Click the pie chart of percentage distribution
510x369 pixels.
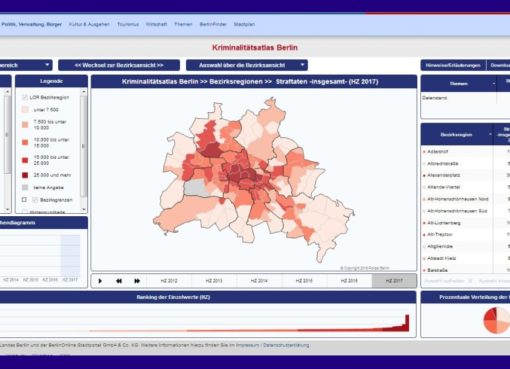pyautogui.click(x=497, y=321)
